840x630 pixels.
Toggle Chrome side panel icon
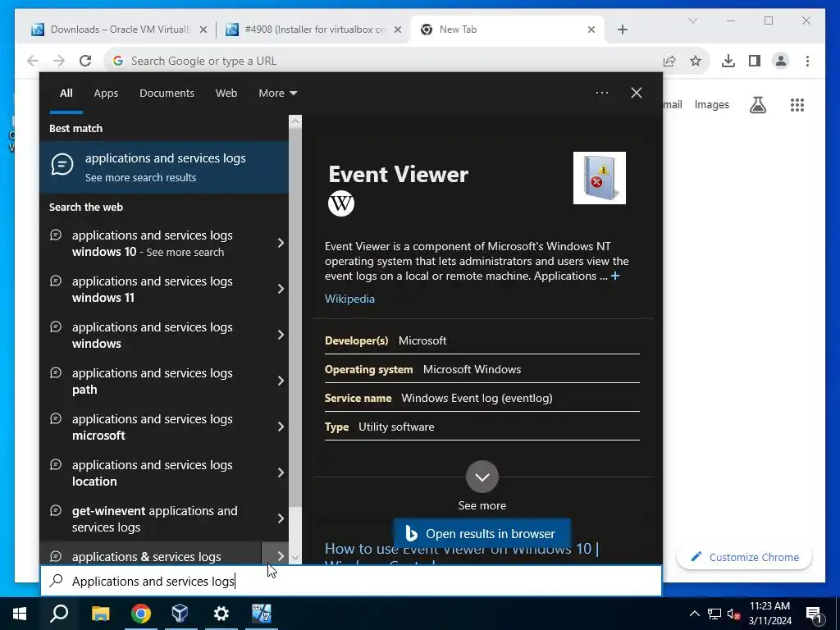click(755, 61)
